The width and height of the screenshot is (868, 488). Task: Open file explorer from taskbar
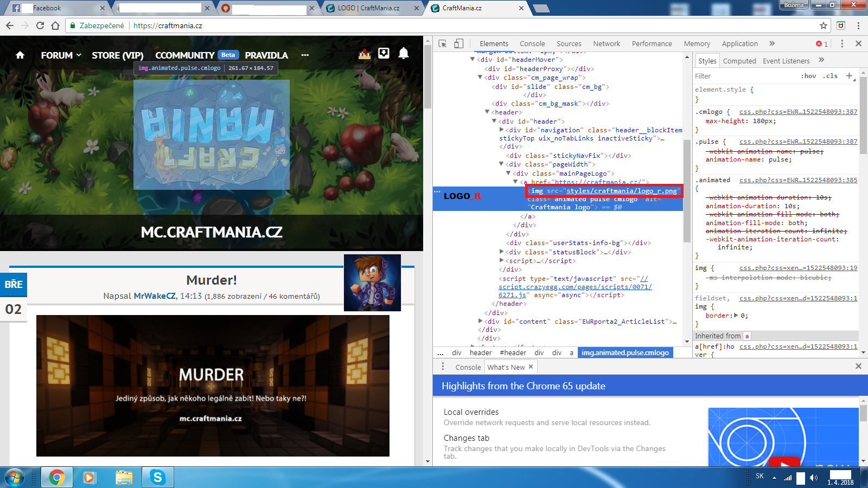point(124,477)
